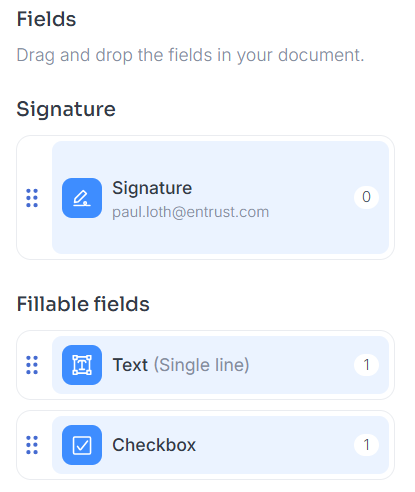Screen dimensions: 415x492
Task: Click the Fields panel heading
Action: (x=46, y=19)
